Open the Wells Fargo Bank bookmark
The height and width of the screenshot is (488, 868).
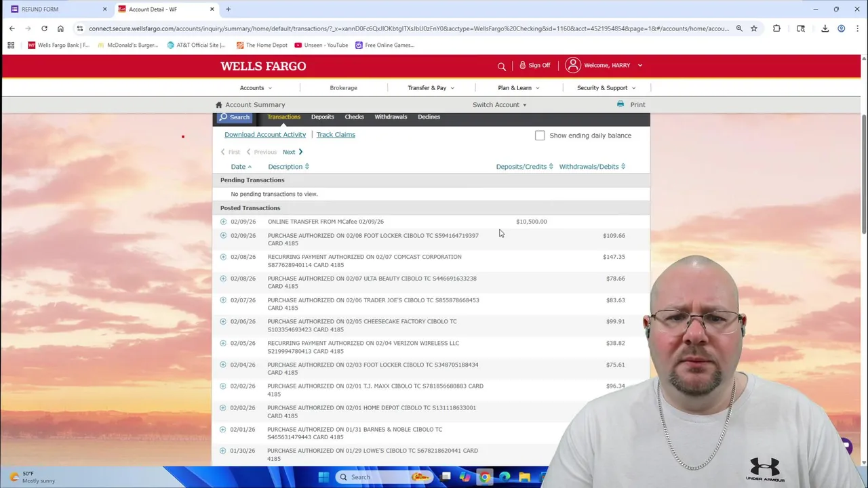pos(58,45)
